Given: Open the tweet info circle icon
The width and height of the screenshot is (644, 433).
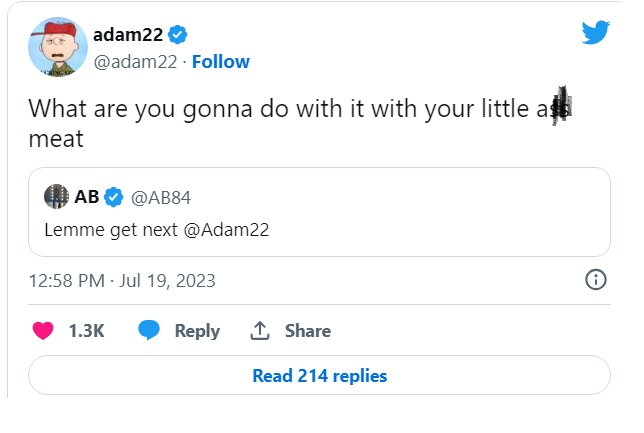Looking at the screenshot, I should (x=596, y=280).
